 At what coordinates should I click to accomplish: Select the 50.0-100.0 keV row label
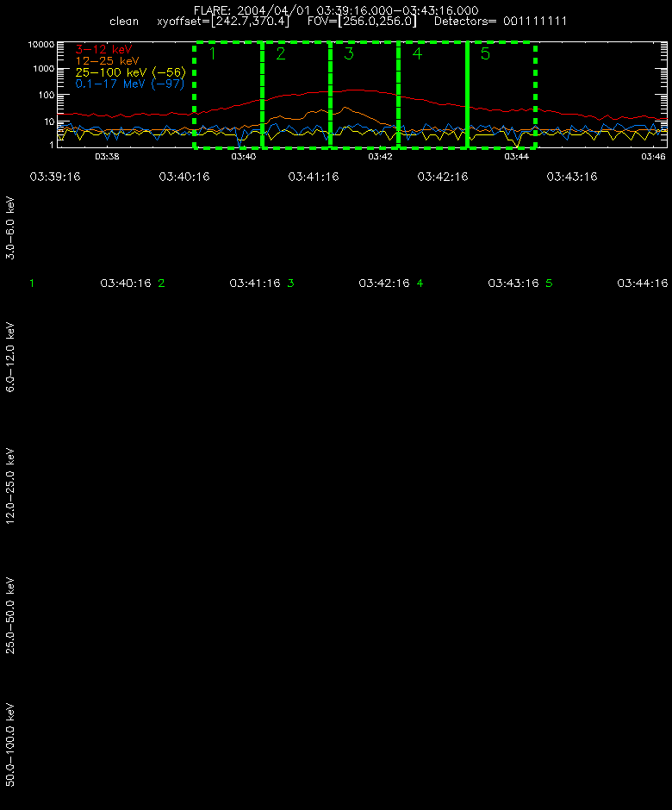tap(9, 745)
